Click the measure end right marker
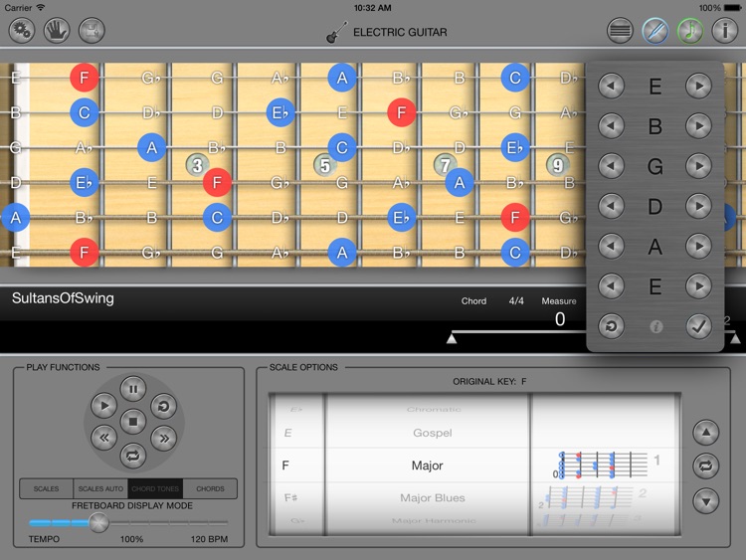This screenshot has width=746, height=560. [735, 338]
